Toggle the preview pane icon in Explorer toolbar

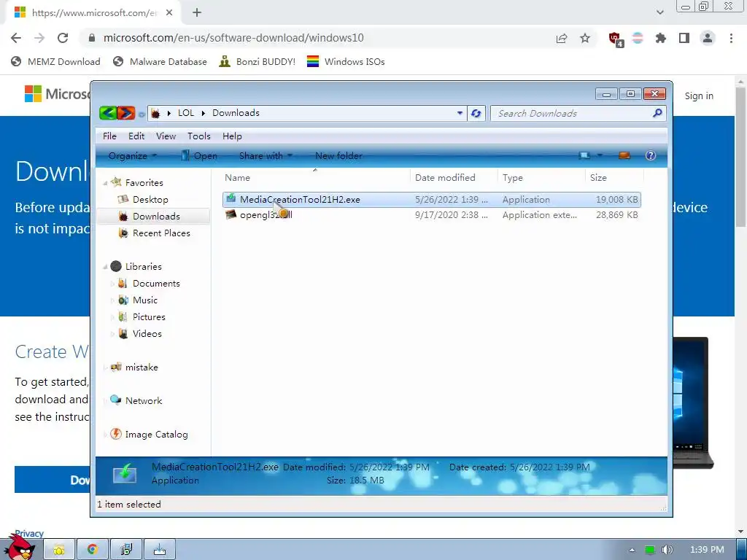624,155
